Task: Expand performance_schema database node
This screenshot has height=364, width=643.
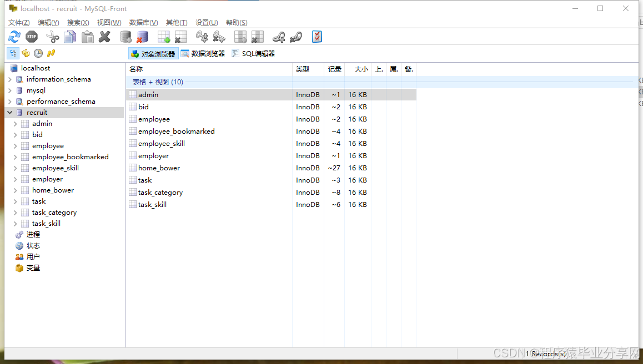Action: 10,101
